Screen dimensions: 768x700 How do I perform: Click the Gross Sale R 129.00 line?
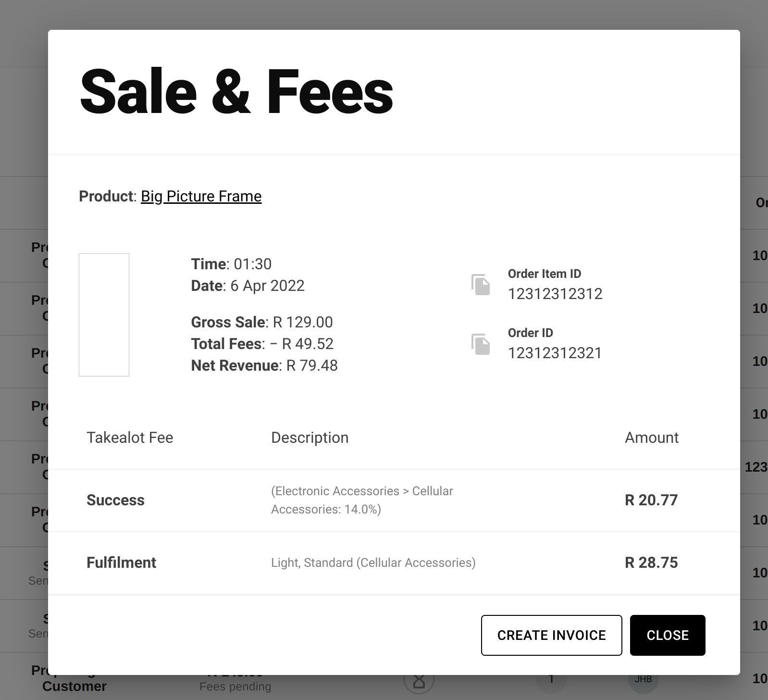coord(262,322)
